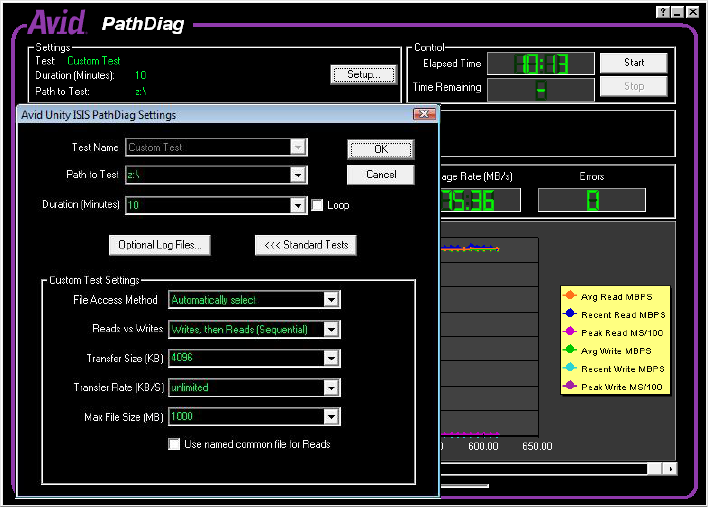The height and width of the screenshot is (507, 708).
Task: Click the Peak Read MS/100 magenta marker
Action: click(x=570, y=331)
